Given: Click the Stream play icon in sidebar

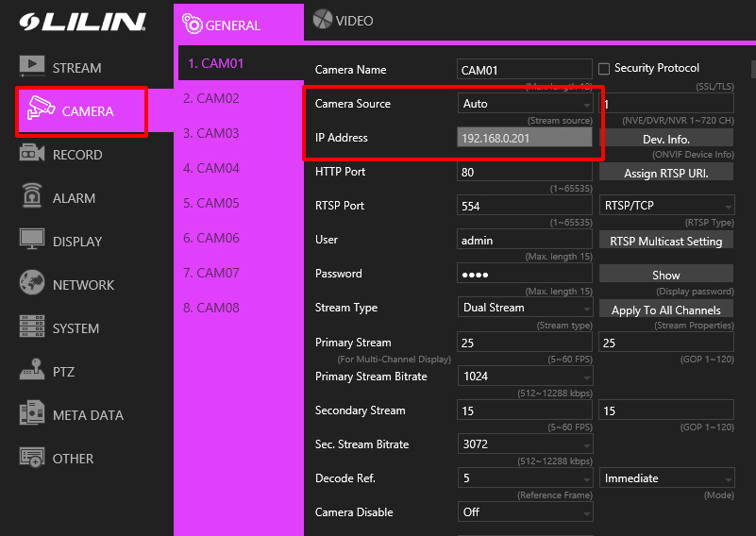Looking at the screenshot, I should [32, 67].
